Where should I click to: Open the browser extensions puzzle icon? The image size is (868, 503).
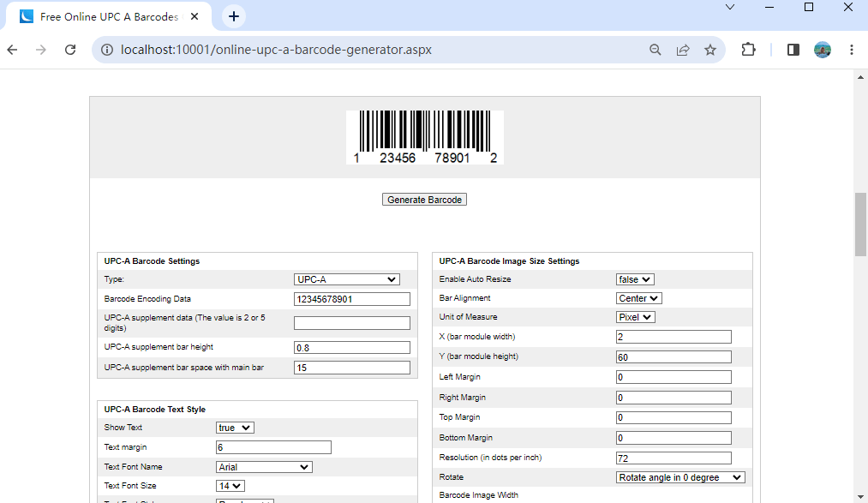tap(748, 50)
